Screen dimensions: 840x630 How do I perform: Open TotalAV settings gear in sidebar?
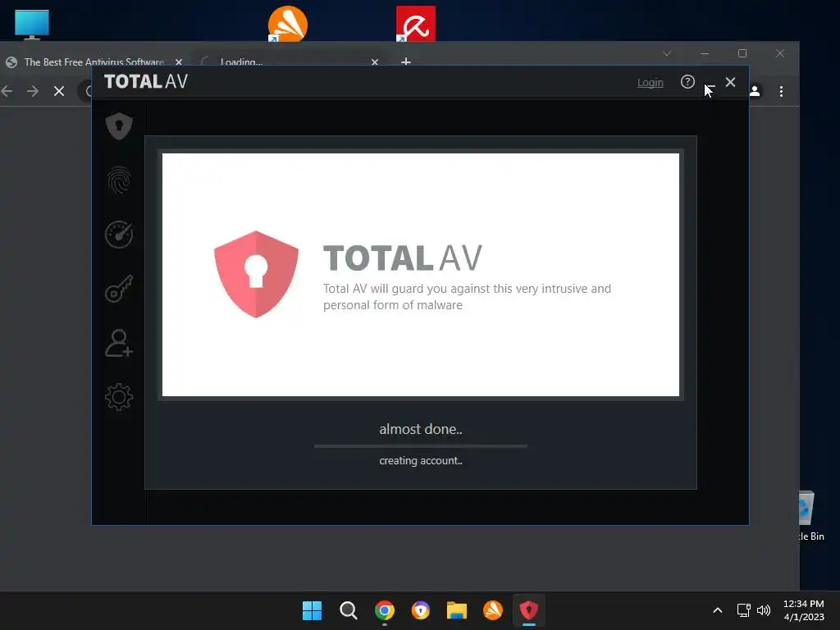[x=119, y=397]
